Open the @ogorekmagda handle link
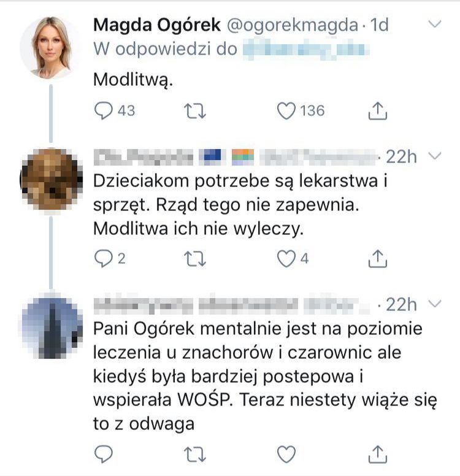460x476 pixels. [293, 25]
